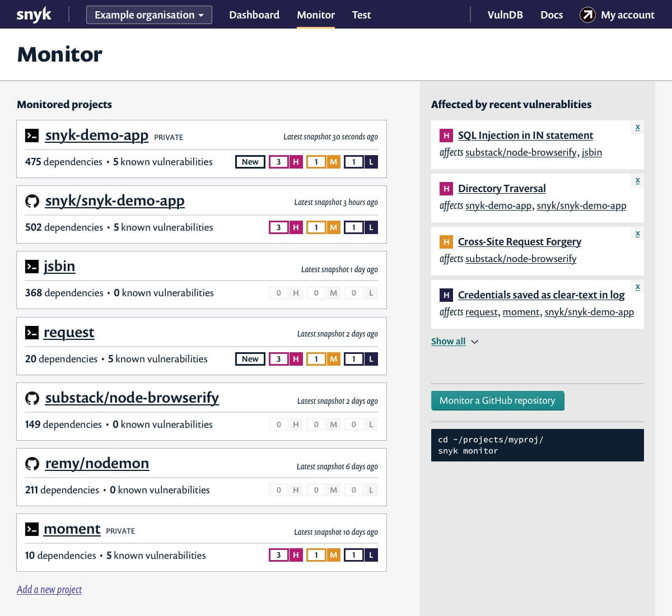The image size is (672, 616).
Task: Click the 'Latest snapshot 30 seconds ago' text
Action: point(330,137)
